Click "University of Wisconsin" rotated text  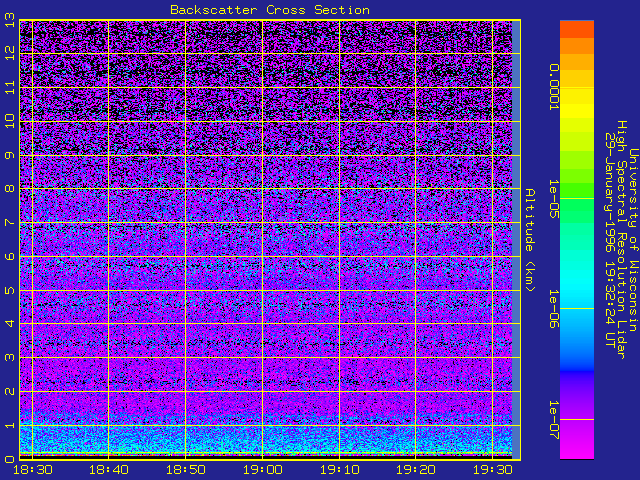tap(633, 240)
